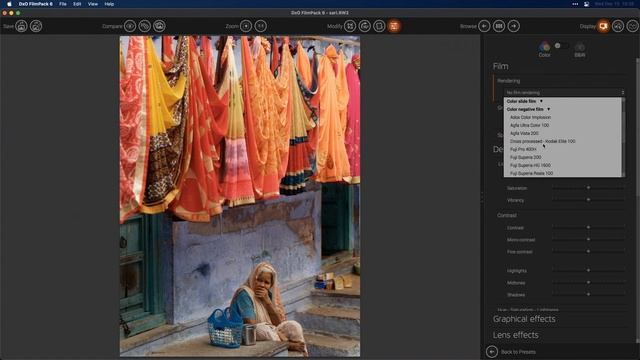Click the Micro-contrast slider handle
The width and height of the screenshot is (640, 360).
click(588, 240)
